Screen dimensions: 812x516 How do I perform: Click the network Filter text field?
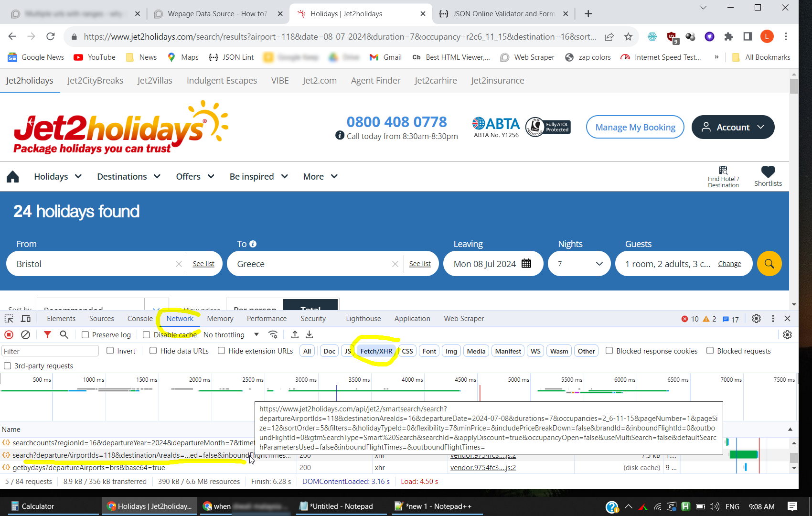coord(50,351)
